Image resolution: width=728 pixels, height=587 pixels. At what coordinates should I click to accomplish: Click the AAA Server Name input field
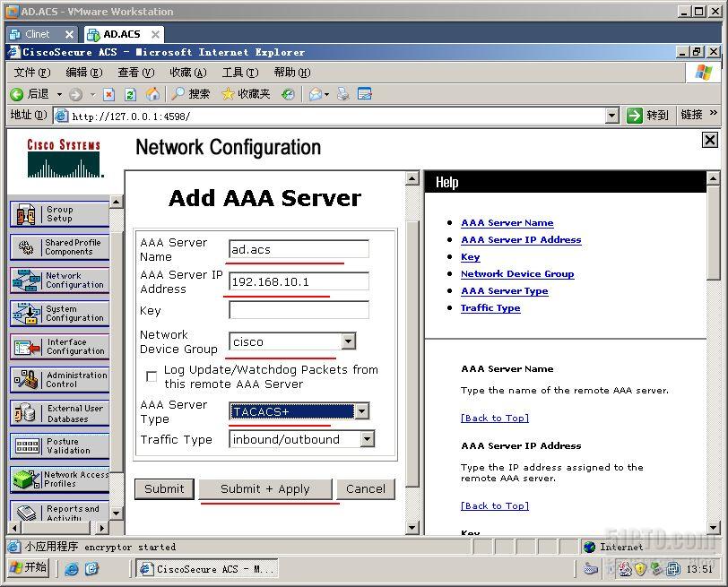pos(299,249)
